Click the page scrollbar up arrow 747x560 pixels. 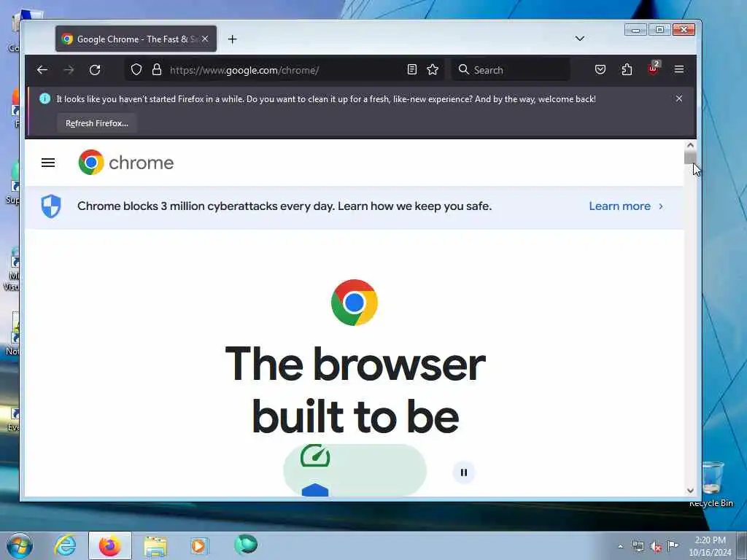pyautogui.click(x=690, y=145)
